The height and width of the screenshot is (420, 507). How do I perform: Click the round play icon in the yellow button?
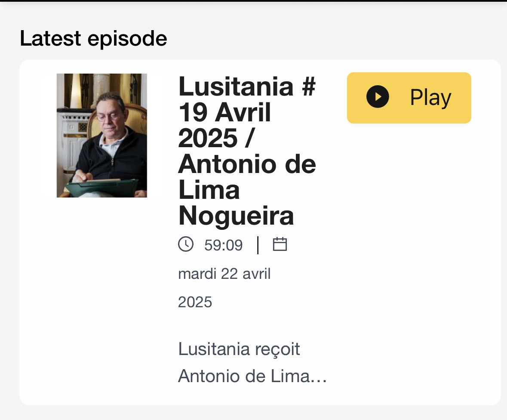point(377,97)
